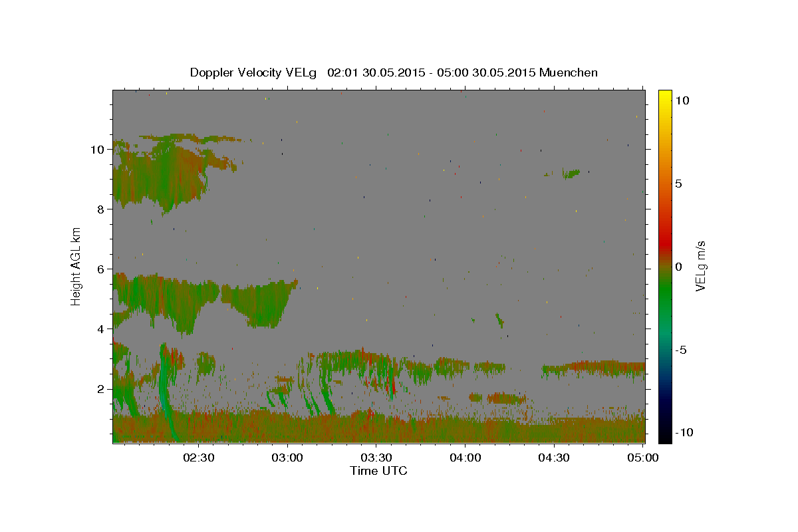
Task: Click the '04:30' time tick label
Action: (554, 458)
